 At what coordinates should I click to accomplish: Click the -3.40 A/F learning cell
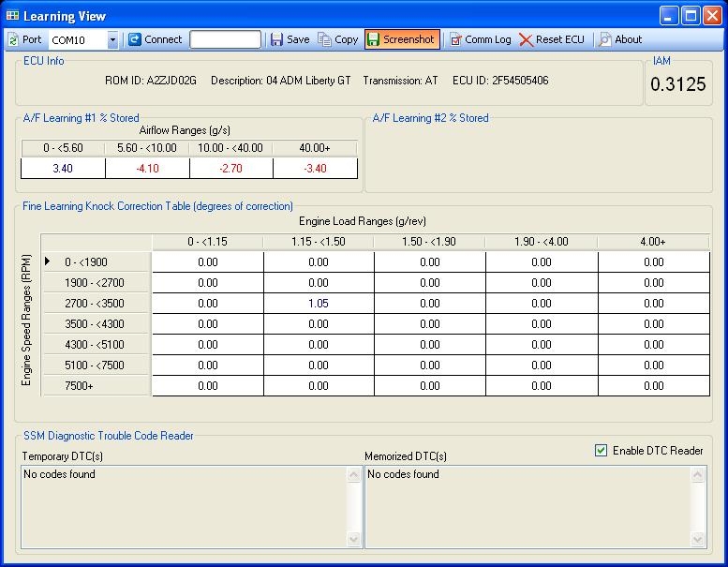pyautogui.click(x=315, y=168)
